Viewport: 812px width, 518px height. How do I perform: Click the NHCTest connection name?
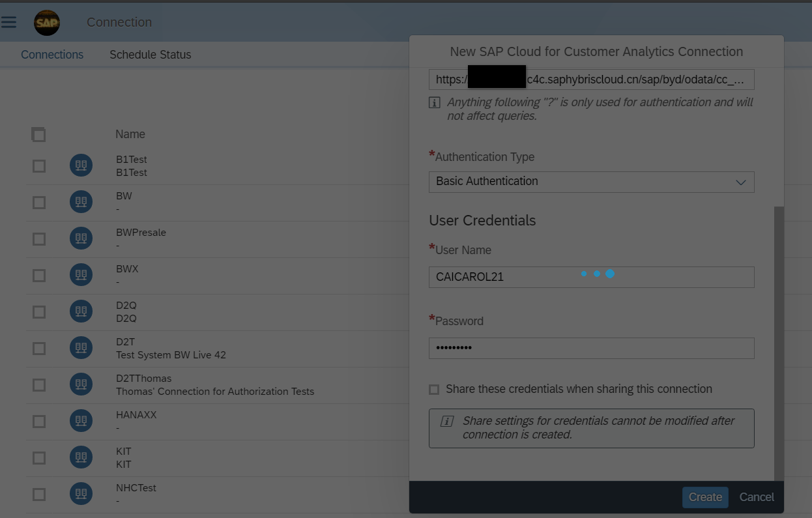[136, 488]
